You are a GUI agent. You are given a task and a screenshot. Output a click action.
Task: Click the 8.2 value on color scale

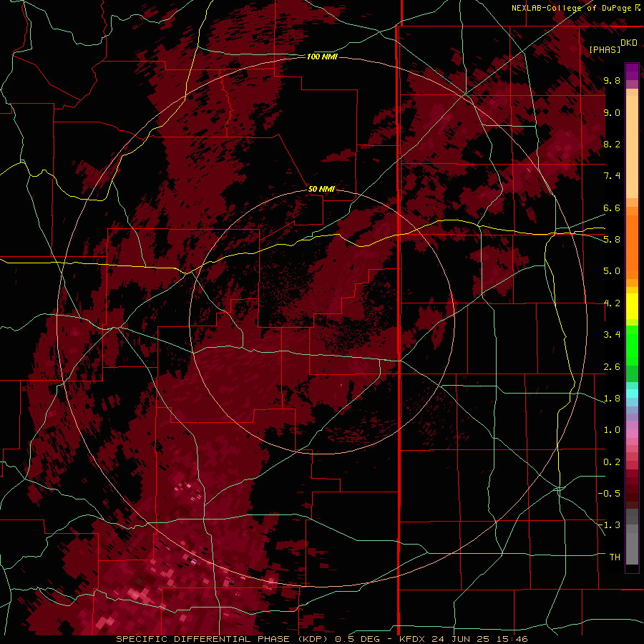coord(612,144)
